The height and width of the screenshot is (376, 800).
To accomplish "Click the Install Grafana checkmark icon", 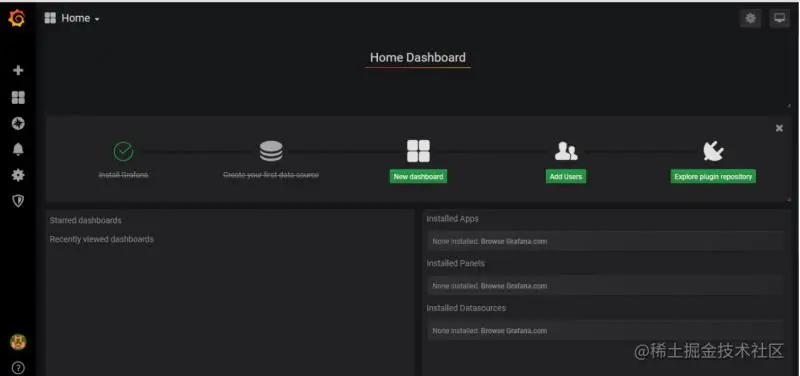I will click(x=123, y=151).
